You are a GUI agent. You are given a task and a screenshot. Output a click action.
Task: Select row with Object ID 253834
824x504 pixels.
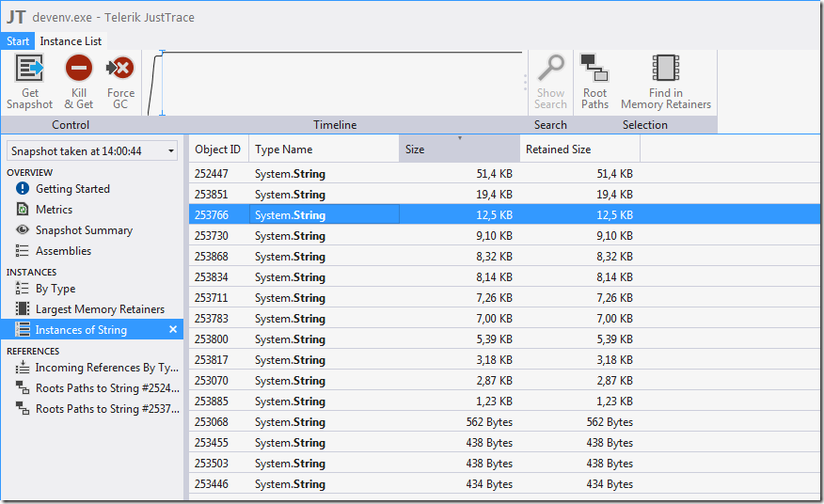tap(504, 276)
